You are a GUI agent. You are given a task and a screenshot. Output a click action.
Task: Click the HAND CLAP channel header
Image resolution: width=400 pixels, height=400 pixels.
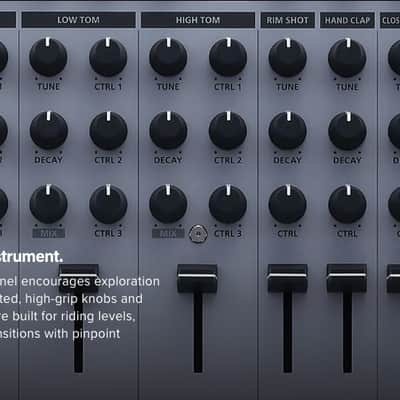pyautogui.click(x=347, y=20)
